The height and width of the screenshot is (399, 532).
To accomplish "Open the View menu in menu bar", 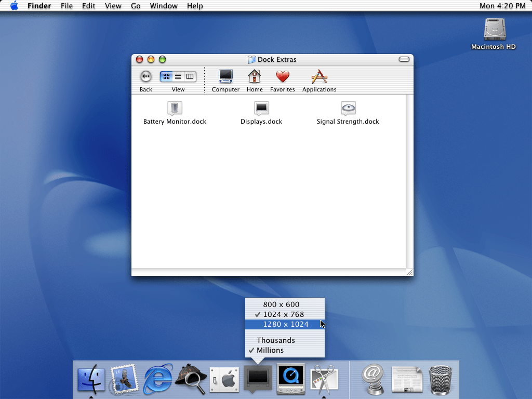I will (113, 6).
